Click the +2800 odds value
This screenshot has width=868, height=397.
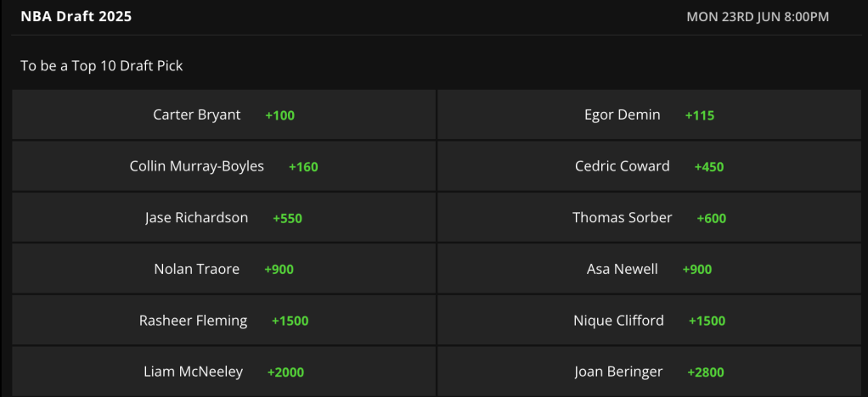[706, 372]
